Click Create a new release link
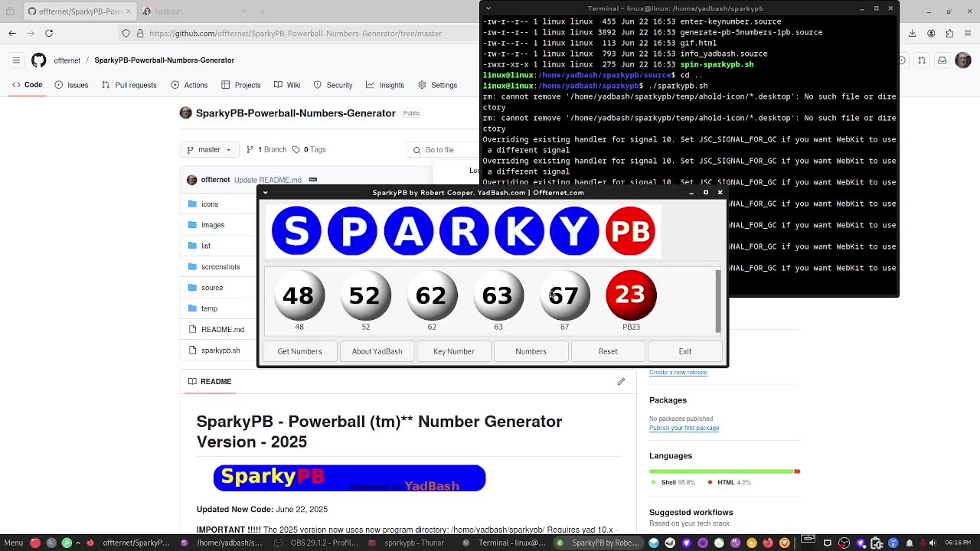980x551 pixels. pos(678,373)
